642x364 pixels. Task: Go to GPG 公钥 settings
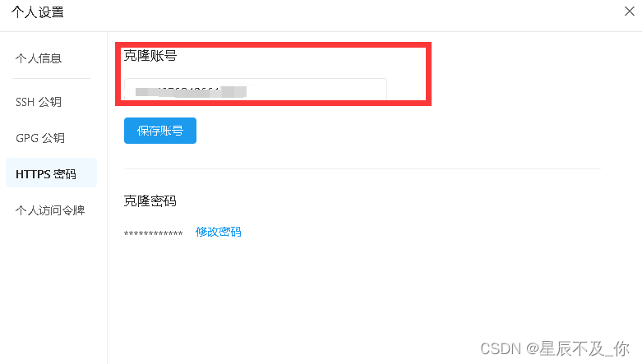tap(40, 138)
